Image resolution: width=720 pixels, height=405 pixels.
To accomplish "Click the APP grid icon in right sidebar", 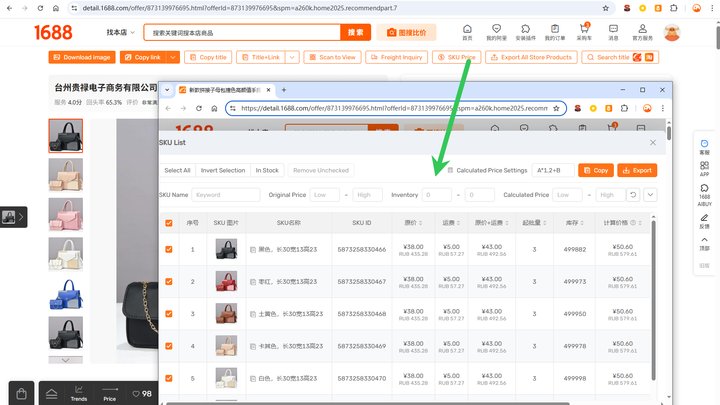I will pyautogui.click(x=704, y=169).
